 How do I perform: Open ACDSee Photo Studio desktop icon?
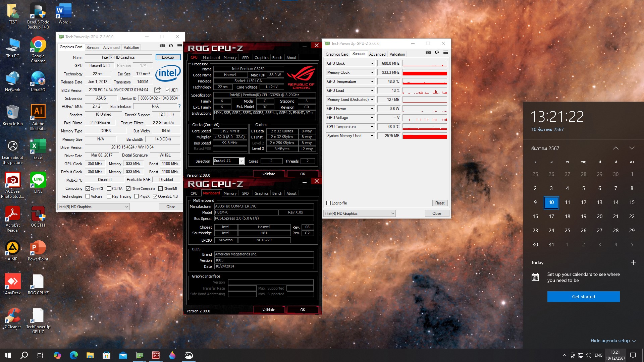[13, 185]
